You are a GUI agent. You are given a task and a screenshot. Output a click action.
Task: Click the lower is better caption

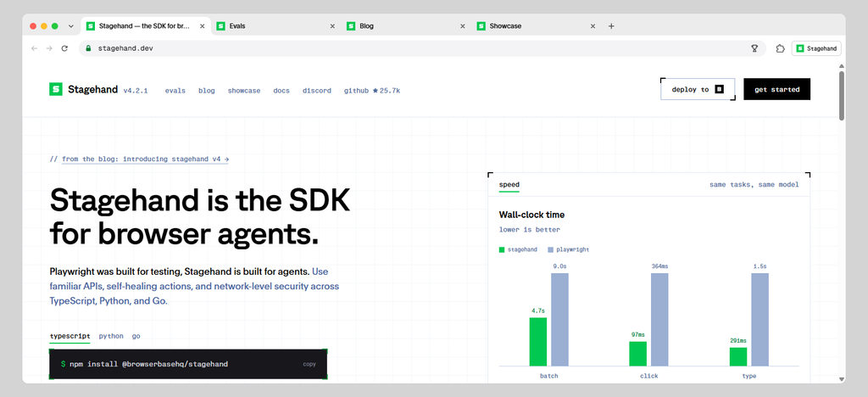pyautogui.click(x=529, y=230)
